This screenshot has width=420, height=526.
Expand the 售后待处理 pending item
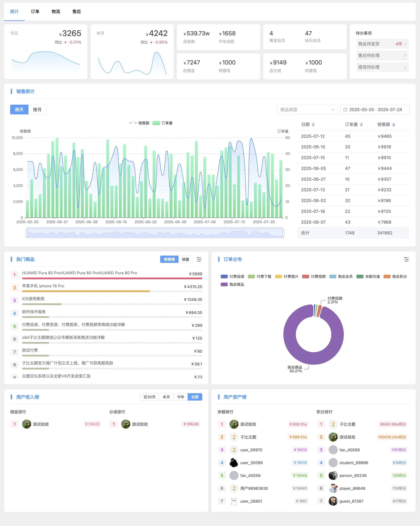tap(382, 56)
